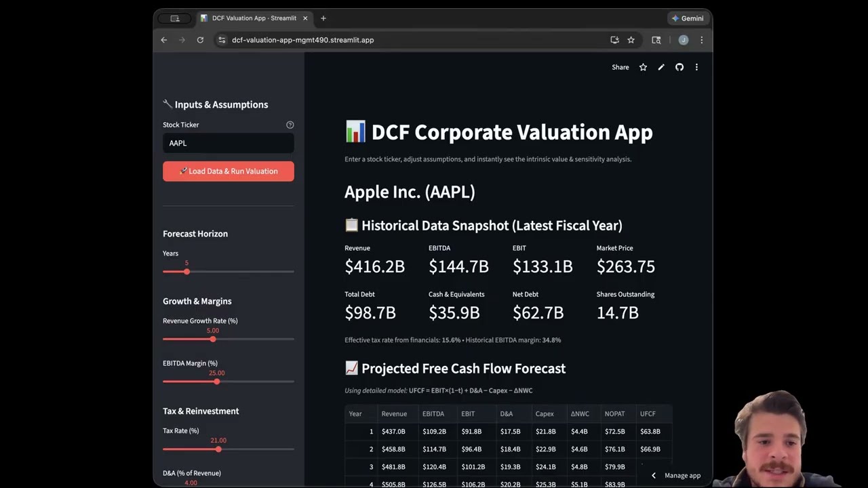Click the install app icon in address bar
The width and height of the screenshot is (868, 488).
(614, 40)
